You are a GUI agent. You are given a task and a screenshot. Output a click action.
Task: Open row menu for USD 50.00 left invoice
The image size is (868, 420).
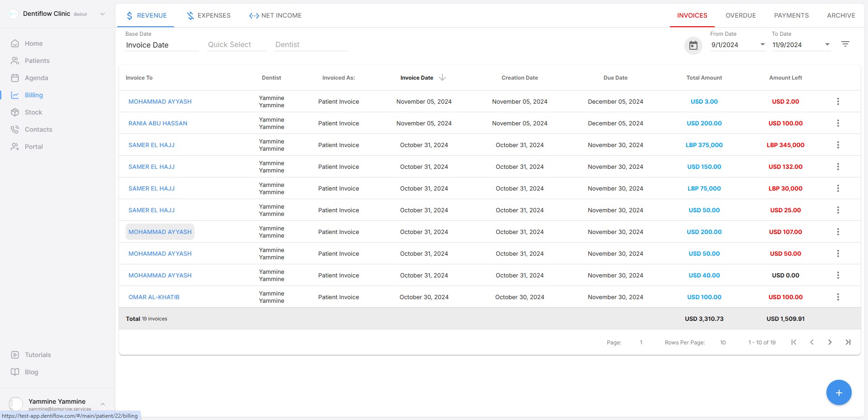[x=838, y=253]
